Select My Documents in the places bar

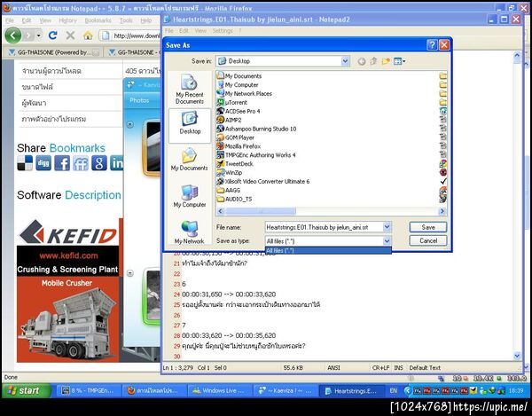click(x=190, y=159)
